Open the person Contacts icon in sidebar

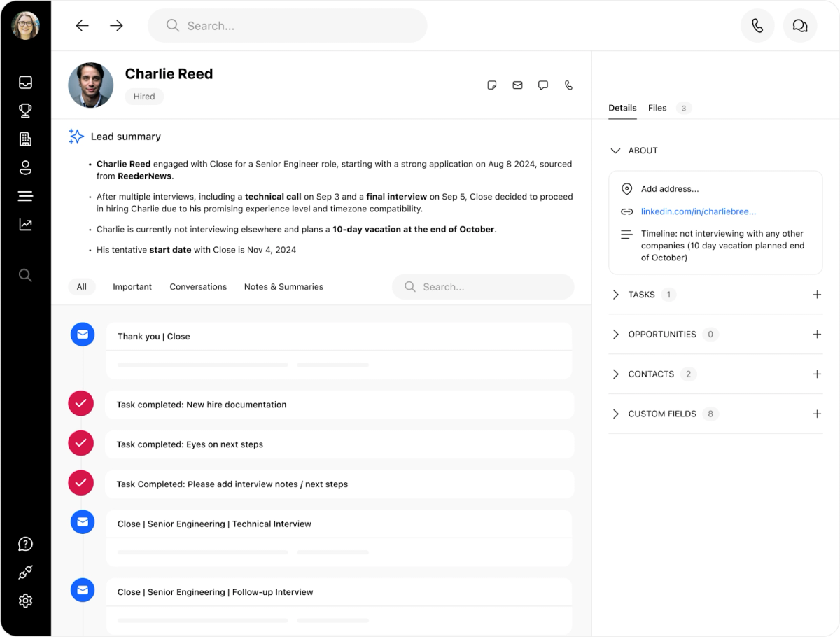[25, 168]
